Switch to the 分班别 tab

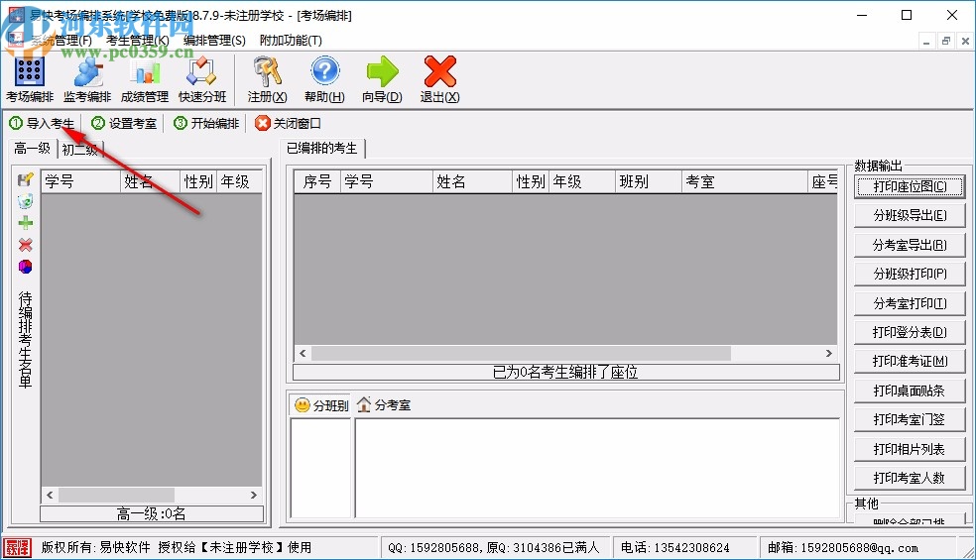(x=321, y=405)
